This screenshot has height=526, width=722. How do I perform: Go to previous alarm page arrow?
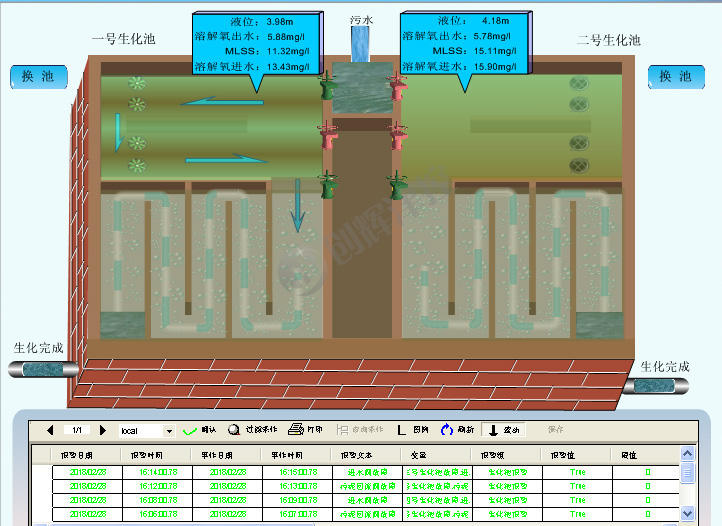coord(50,431)
